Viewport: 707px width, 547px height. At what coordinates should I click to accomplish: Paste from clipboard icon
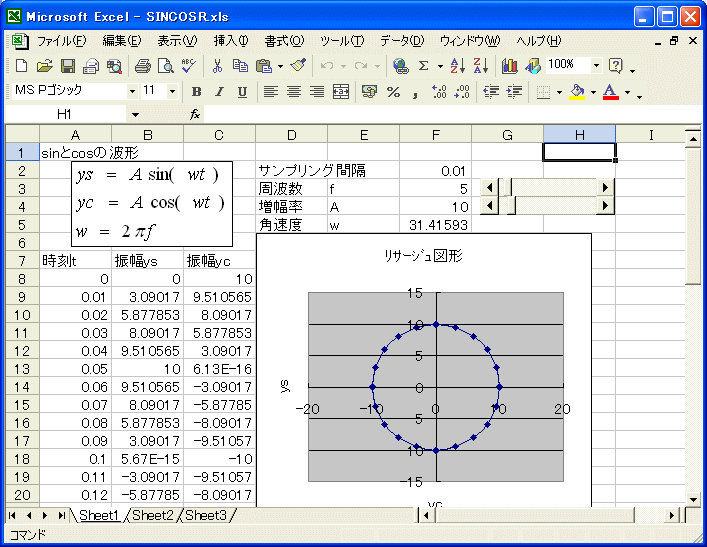pos(264,66)
